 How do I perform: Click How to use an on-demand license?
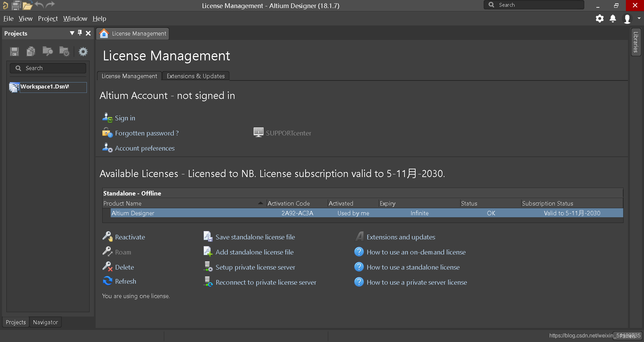pyautogui.click(x=416, y=252)
